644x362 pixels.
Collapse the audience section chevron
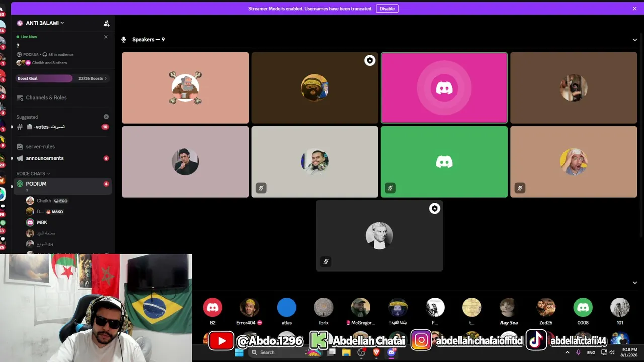pyautogui.click(x=634, y=283)
